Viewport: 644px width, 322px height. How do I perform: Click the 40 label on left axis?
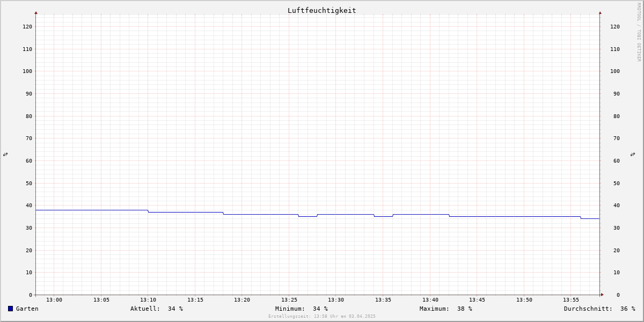pyautogui.click(x=29, y=205)
